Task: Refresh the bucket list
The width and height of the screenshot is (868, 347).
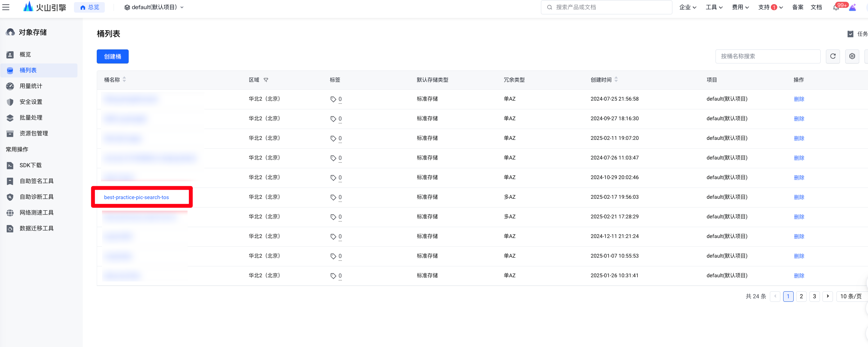Action: click(833, 56)
